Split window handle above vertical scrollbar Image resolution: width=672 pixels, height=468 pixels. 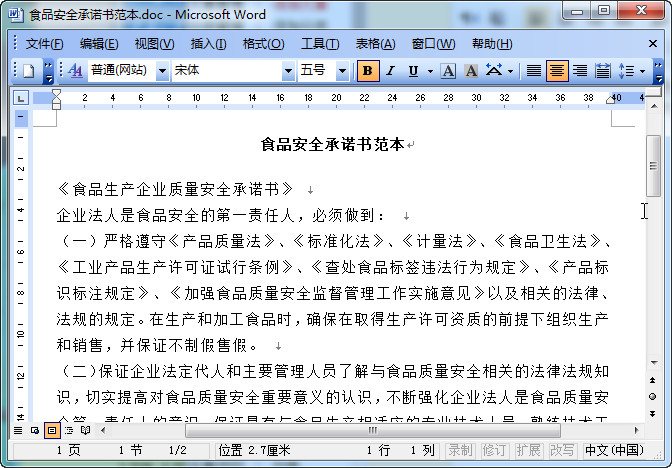654,93
